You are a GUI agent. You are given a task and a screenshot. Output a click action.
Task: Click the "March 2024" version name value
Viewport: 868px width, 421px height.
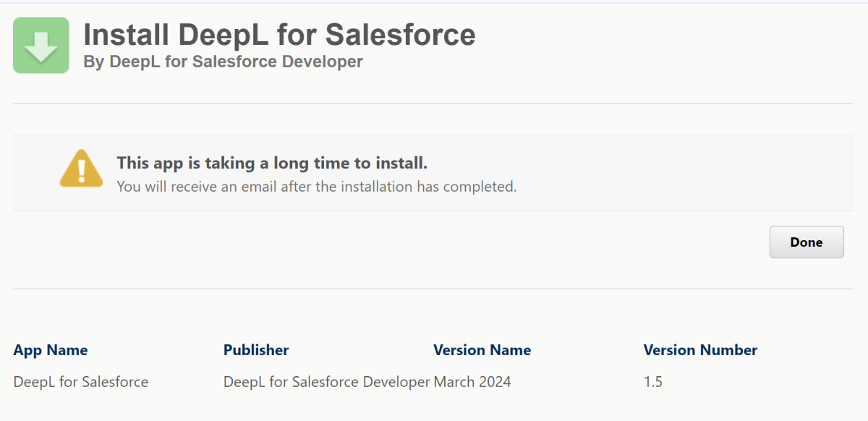tap(472, 382)
